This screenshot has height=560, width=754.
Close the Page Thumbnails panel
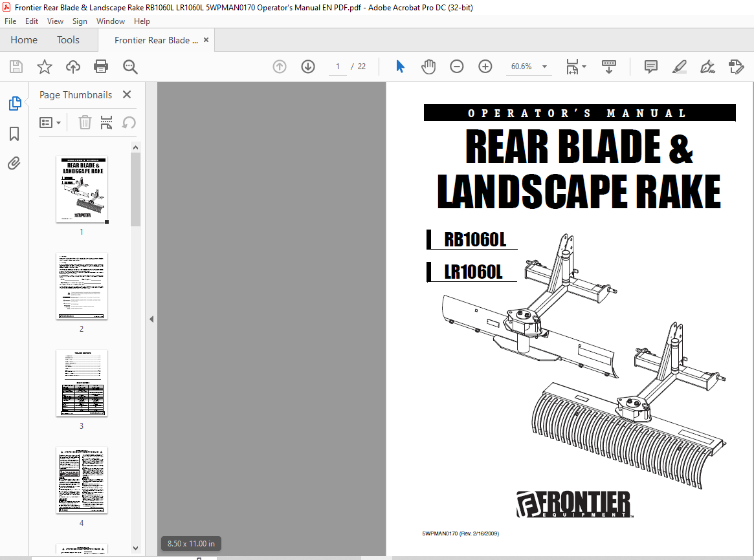(127, 94)
